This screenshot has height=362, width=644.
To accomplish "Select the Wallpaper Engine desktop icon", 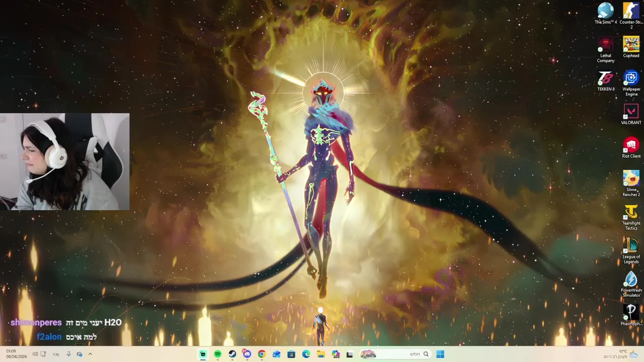I will tap(631, 83).
